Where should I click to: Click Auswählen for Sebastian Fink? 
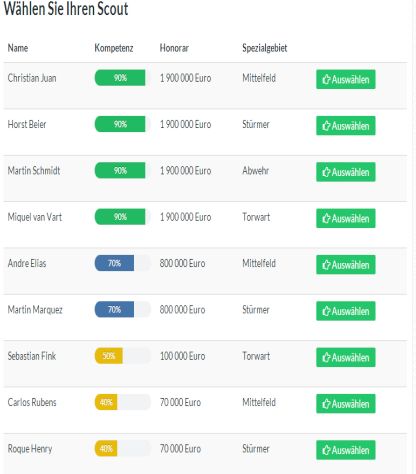click(346, 357)
